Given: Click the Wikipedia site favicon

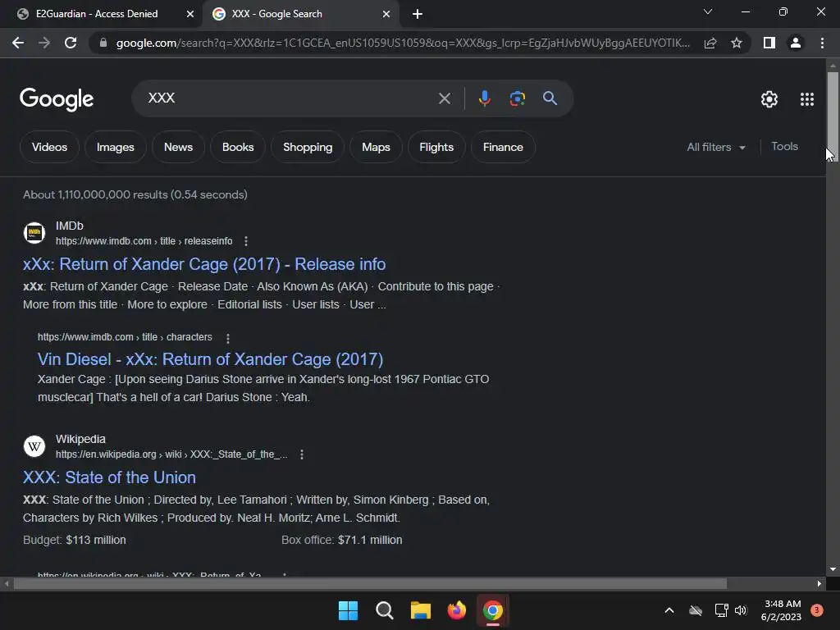Looking at the screenshot, I should (34, 445).
